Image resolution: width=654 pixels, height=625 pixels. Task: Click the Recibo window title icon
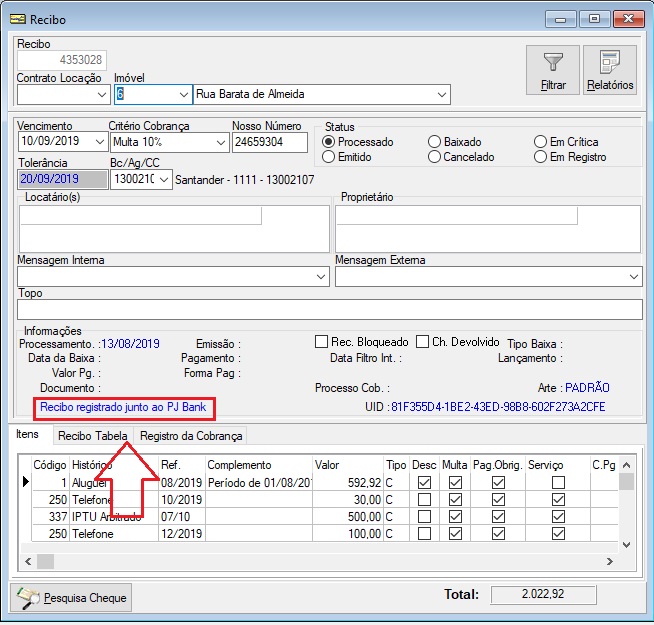tap(18, 19)
